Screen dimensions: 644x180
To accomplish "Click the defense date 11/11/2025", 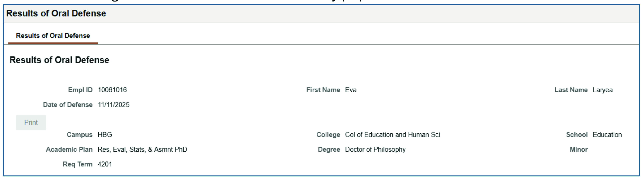I will pyautogui.click(x=114, y=104).
